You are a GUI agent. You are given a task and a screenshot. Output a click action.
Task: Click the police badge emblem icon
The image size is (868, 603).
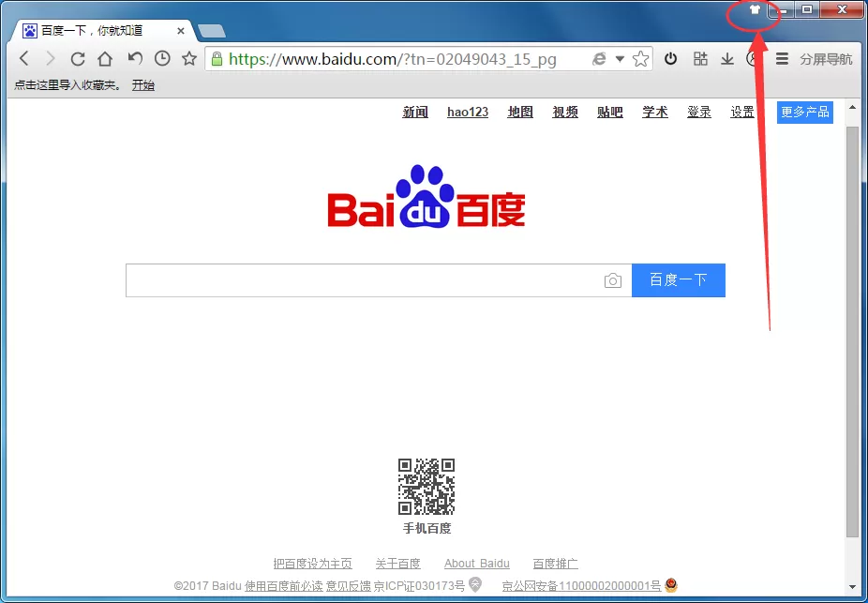671,585
